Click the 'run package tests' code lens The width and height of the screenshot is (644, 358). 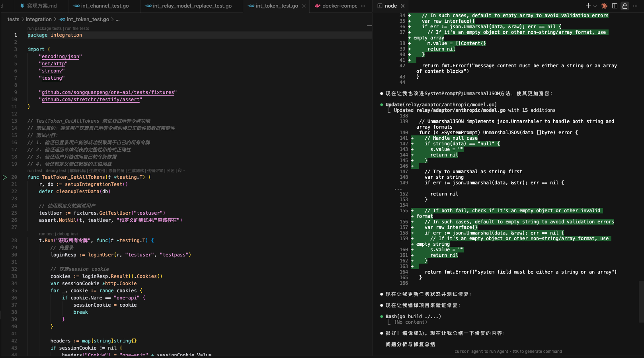point(44,29)
